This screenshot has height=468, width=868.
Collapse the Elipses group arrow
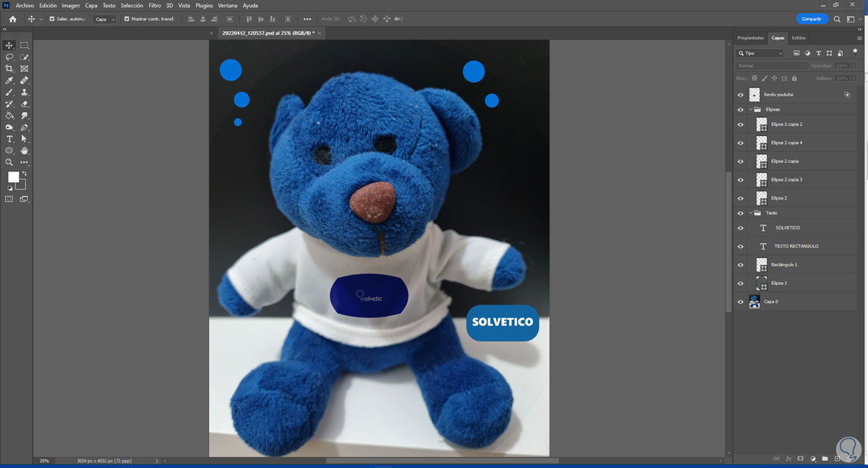(751, 110)
